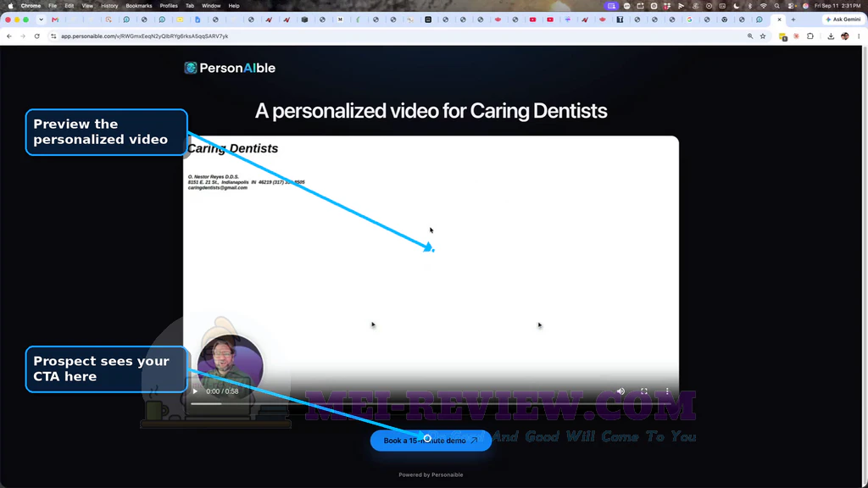This screenshot has width=868, height=488.
Task: Open the Bookmarks menu
Action: (139, 6)
